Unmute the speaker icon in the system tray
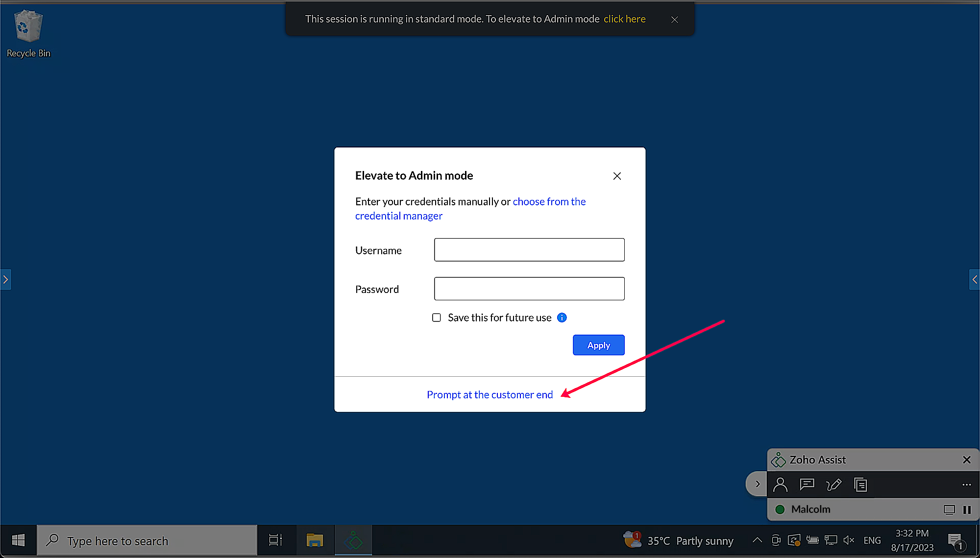This screenshot has width=980, height=558. [849, 540]
